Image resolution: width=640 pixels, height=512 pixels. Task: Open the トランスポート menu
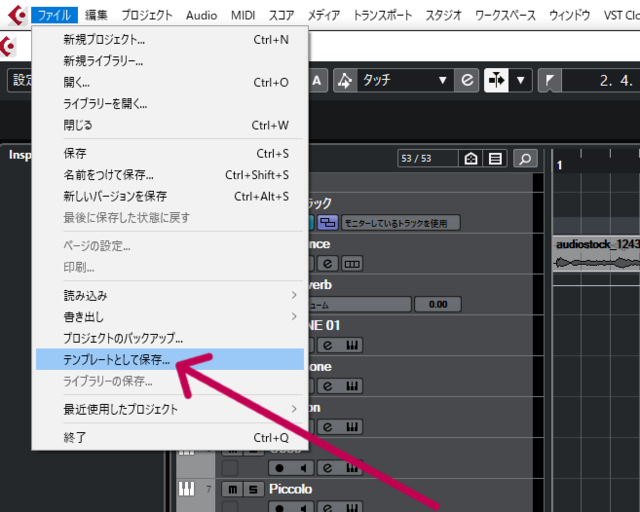[382, 16]
